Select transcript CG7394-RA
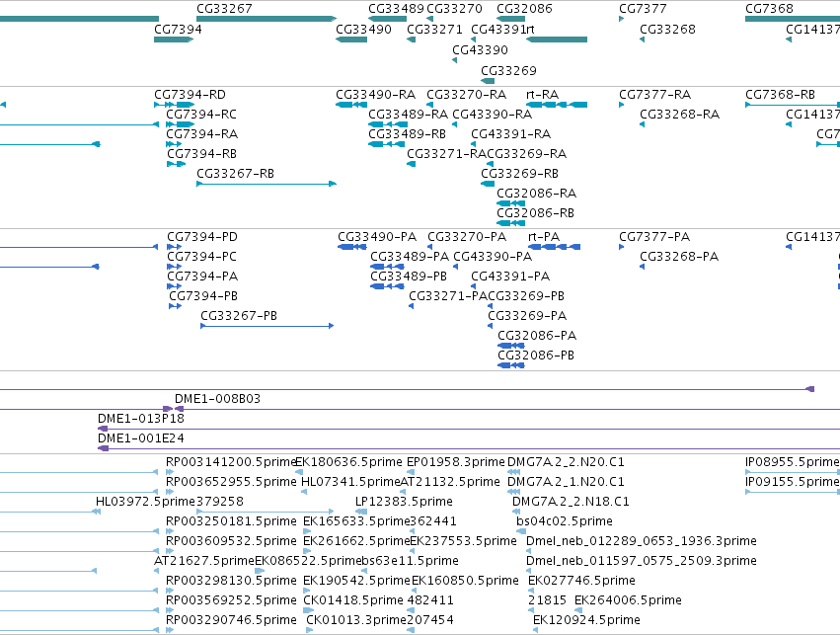 click(201, 134)
